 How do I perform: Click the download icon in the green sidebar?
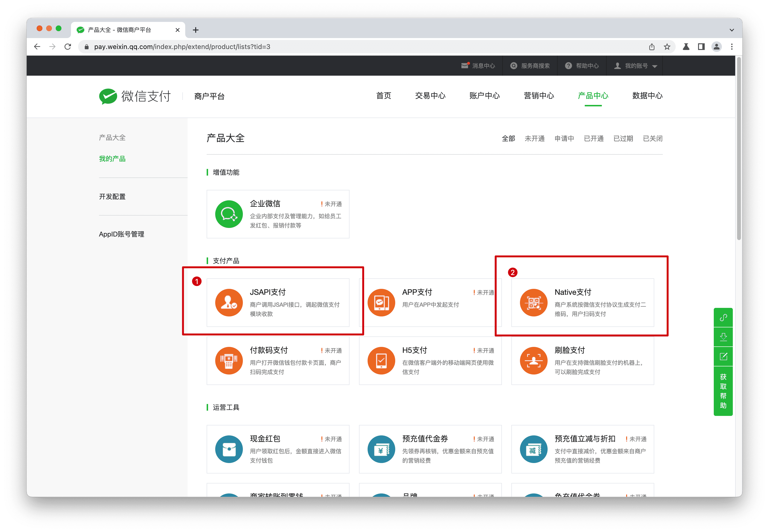point(723,337)
